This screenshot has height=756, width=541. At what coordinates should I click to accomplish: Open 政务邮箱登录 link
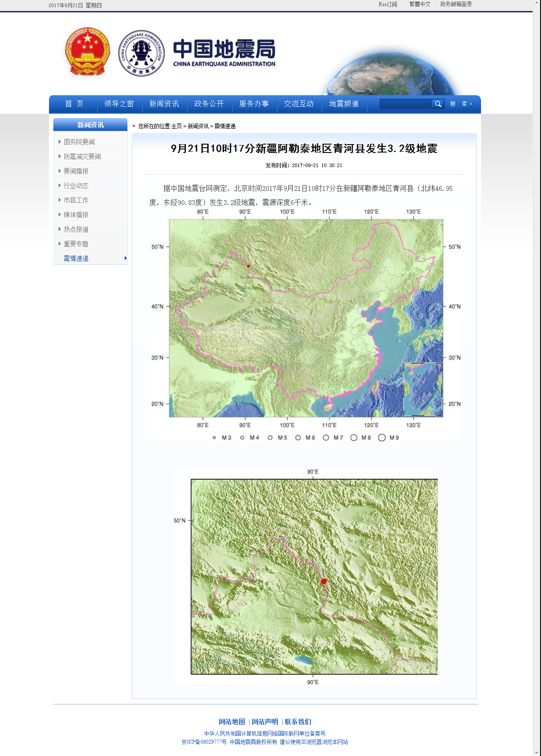[456, 4]
